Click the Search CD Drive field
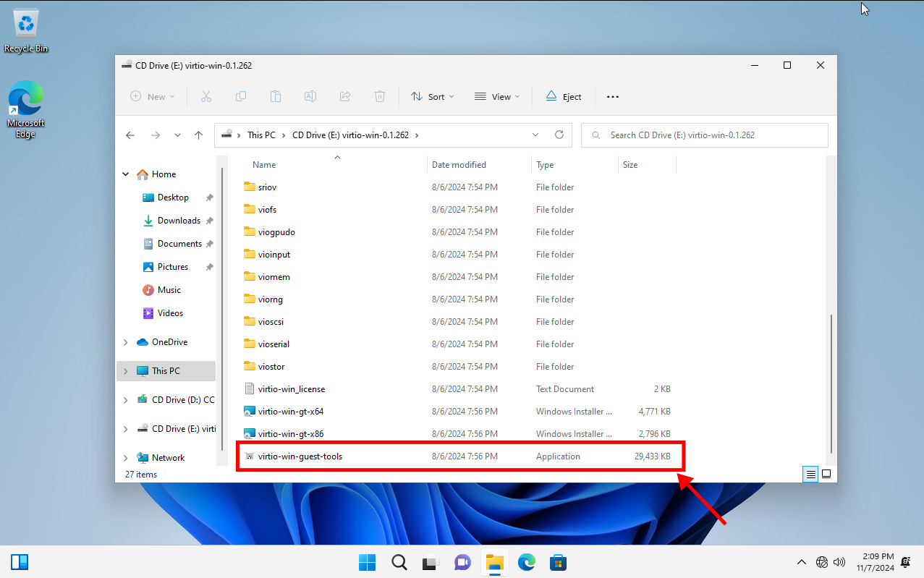Image resolution: width=924 pixels, height=578 pixels. point(704,135)
